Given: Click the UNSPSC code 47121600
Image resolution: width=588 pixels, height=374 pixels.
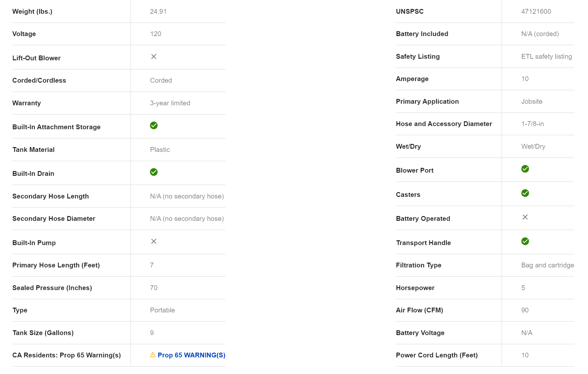Looking at the screenshot, I should click(536, 11).
